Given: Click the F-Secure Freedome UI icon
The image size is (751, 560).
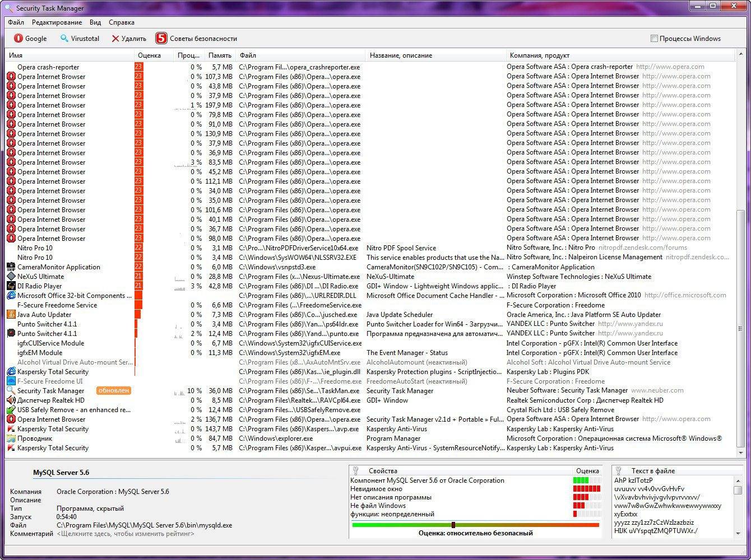Looking at the screenshot, I should (x=11, y=381).
